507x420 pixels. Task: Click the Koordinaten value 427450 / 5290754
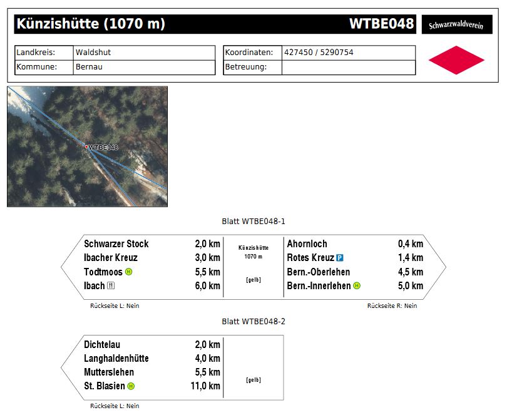[x=319, y=53]
